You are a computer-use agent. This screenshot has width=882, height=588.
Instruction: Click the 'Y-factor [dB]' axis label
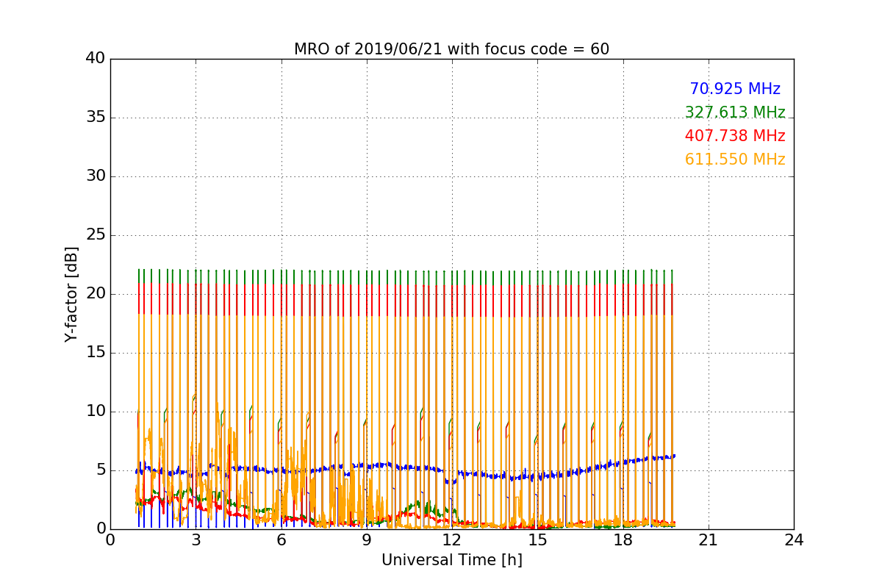(x=71, y=294)
